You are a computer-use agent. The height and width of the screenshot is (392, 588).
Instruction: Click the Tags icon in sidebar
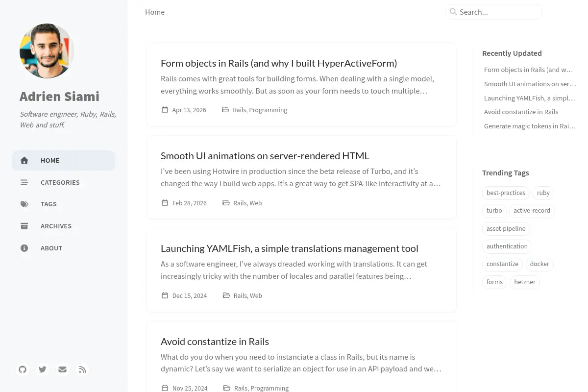[x=24, y=204]
